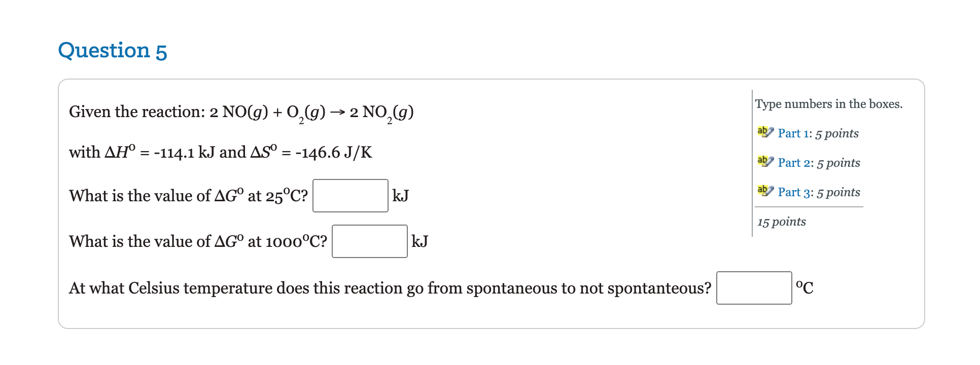980x365 pixels.
Task: Click the Type numbers in the boxes text
Action: 829,103
